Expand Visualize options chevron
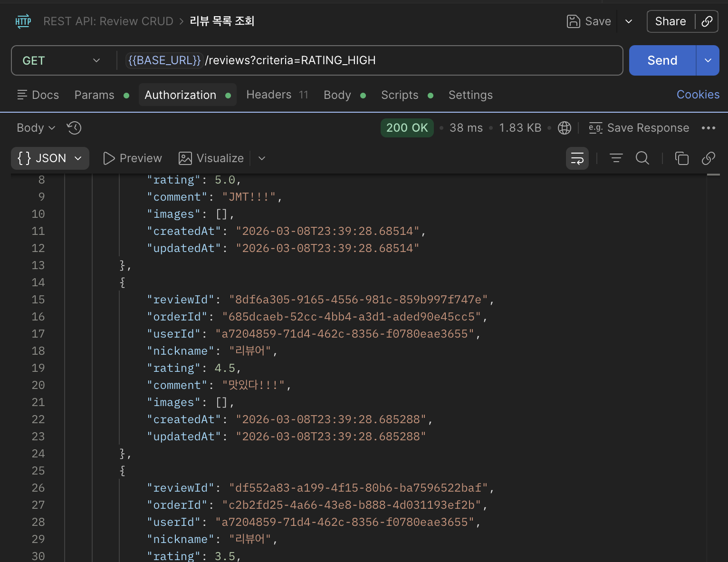The width and height of the screenshot is (728, 562). 262,158
